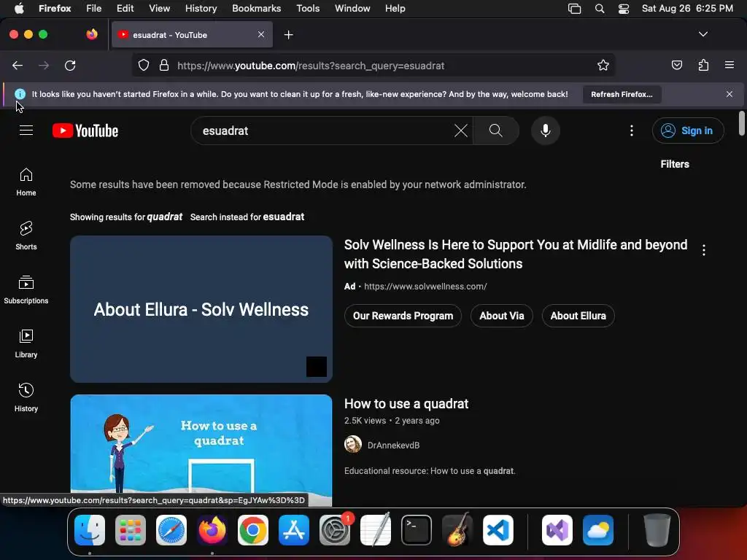Open How to use a quadrat video title

pos(406,404)
